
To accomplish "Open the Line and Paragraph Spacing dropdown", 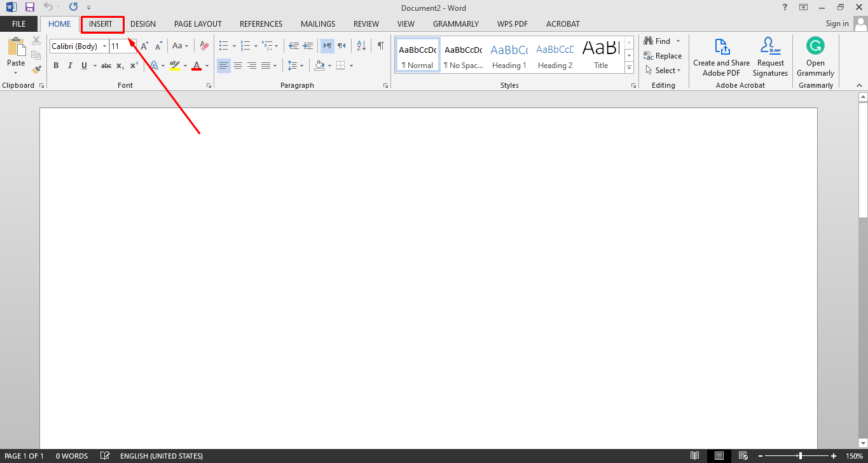I will [295, 65].
